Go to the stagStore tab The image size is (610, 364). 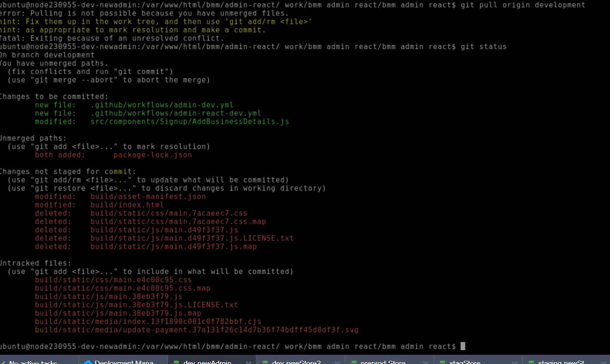[465, 363]
